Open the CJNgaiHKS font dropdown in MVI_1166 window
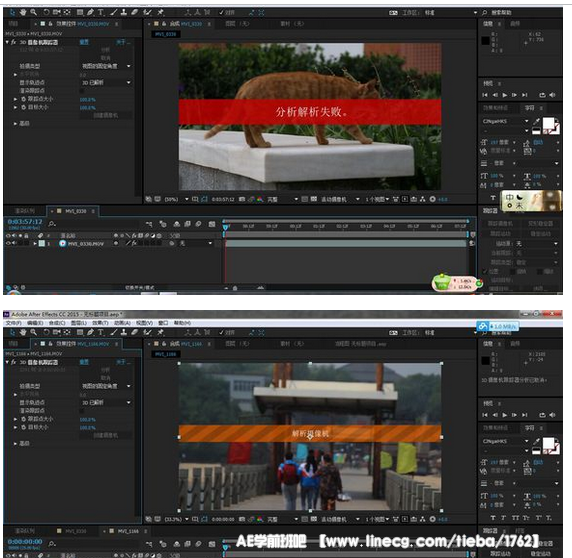Screen dimensions: 572x558 coord(505,441)
